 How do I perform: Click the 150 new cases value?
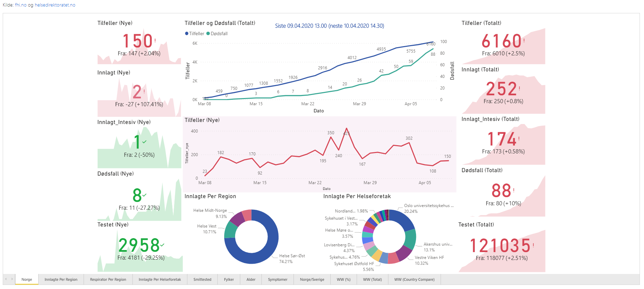click(138, 41)
